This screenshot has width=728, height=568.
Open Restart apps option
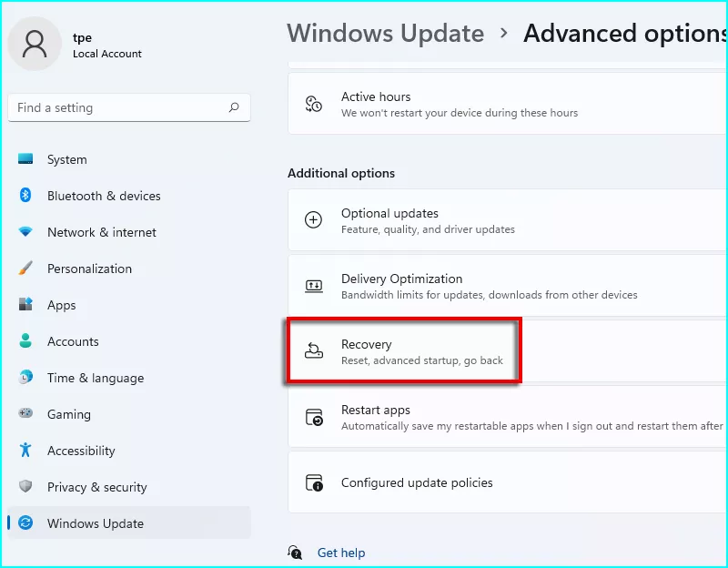508,417
